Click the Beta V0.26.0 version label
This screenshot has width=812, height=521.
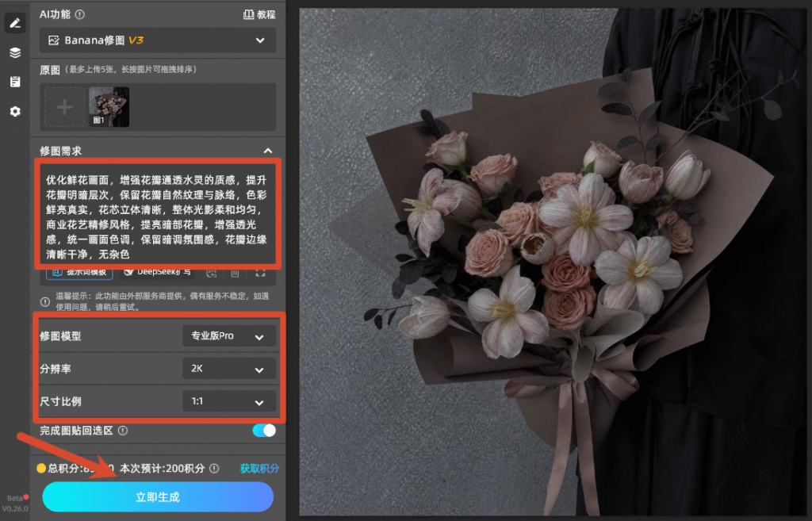15,504
